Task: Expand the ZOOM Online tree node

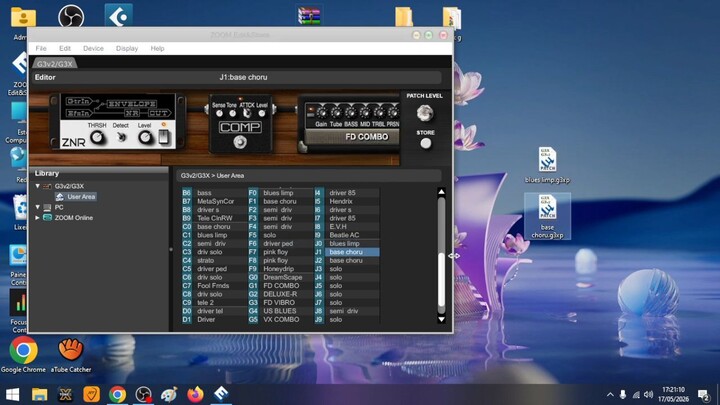Action: coord(38,218)
